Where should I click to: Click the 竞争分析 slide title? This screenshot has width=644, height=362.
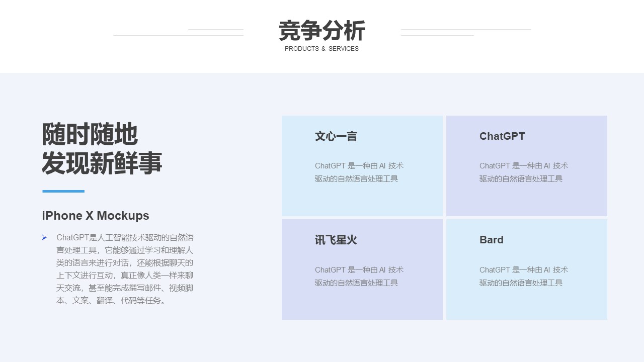tap(322, 31)
